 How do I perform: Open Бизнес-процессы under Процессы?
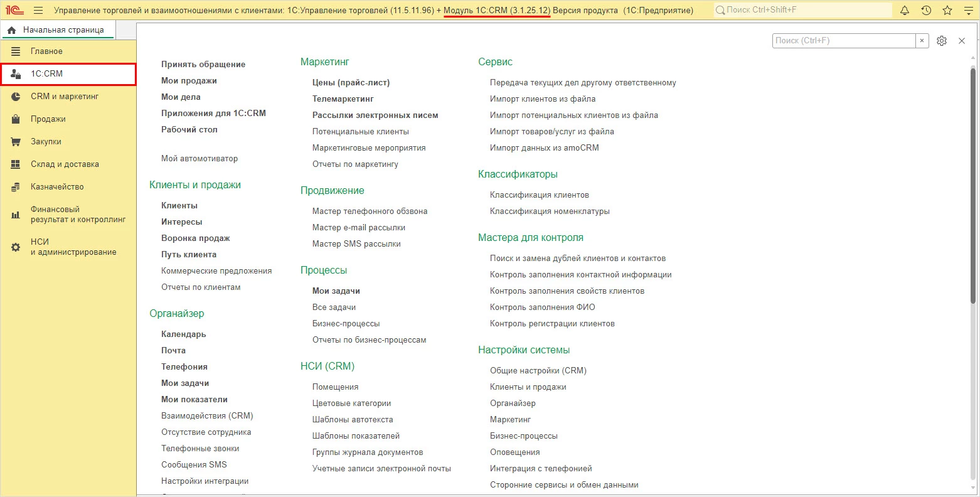pyautogui.click(x=346, y=324)
